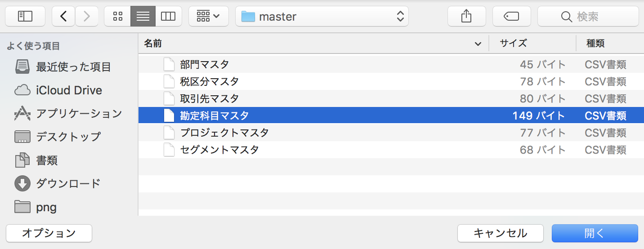The height and width of the screenshot is (249, 644).
Task: Go back to the previous folder
Action: pyautogui.click(x=63, y=17)
